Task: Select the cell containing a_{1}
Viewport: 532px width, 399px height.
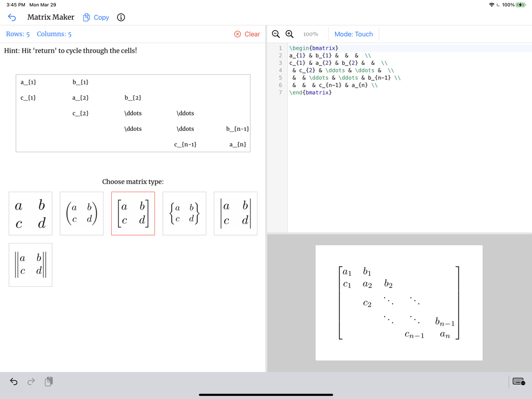Action: click(x=28, y=82)
